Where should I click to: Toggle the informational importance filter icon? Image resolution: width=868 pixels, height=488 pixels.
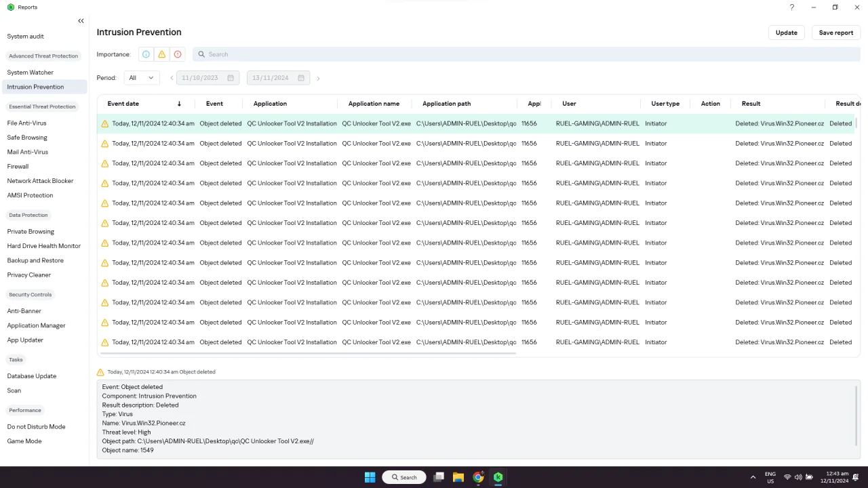[x=146, y=54]
